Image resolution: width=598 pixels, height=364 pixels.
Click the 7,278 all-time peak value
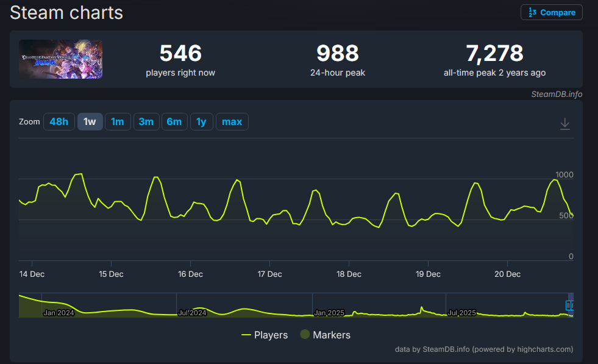click(x=494, y=53)
